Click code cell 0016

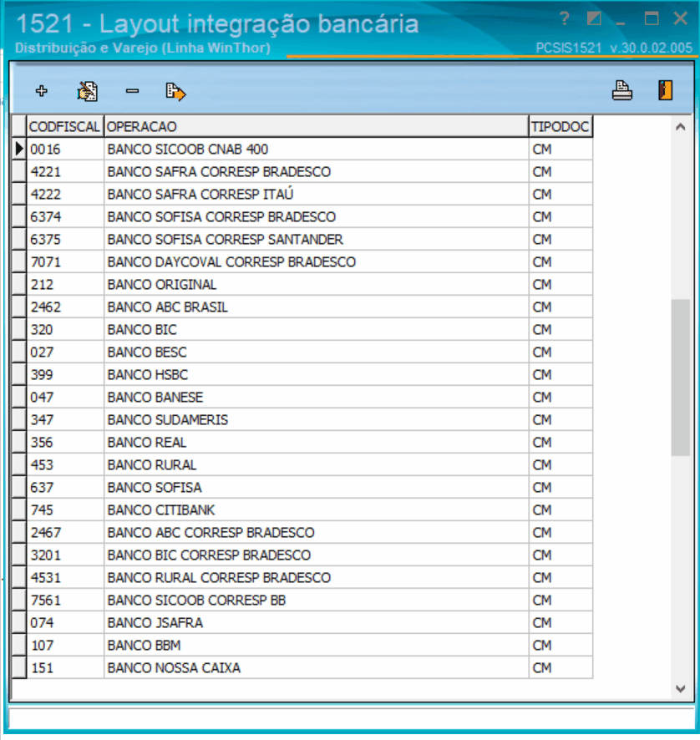pyautogui.click(x=65, y=150)
